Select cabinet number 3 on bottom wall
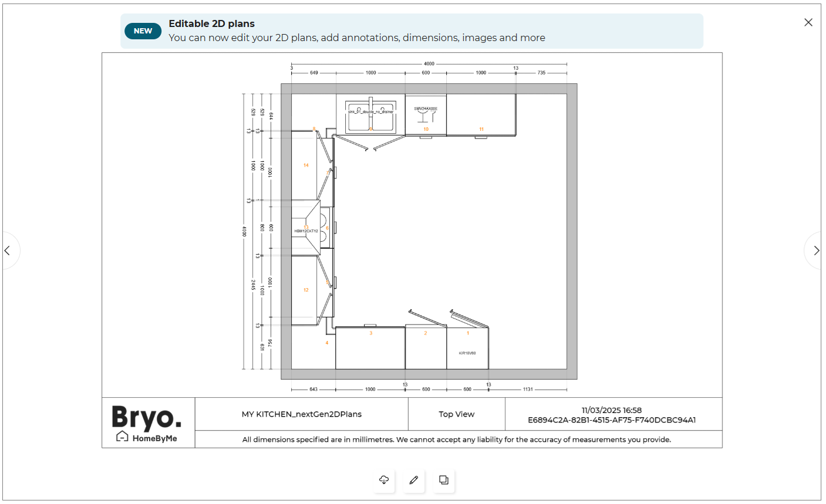This screenshot has height=504, width=826. click(370, 349)
